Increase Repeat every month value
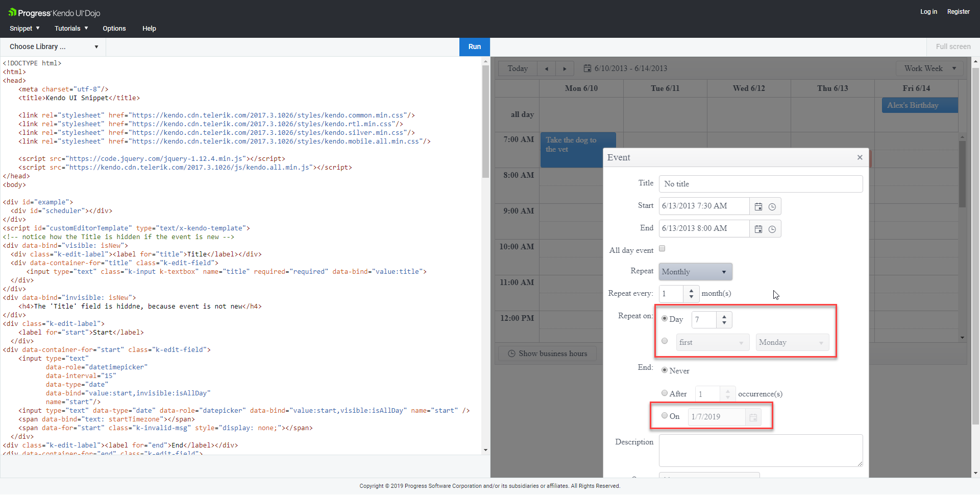This screenshot has height=495, width=980. [691, 290]
